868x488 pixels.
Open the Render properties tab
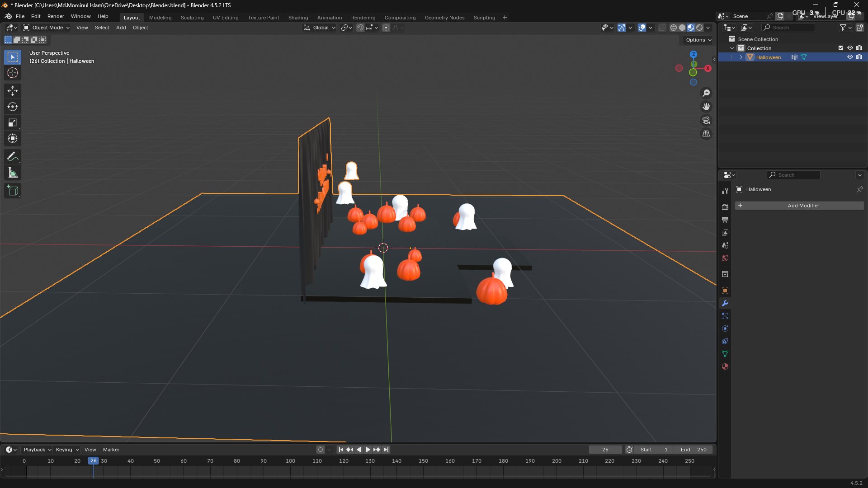coord(725,207)
